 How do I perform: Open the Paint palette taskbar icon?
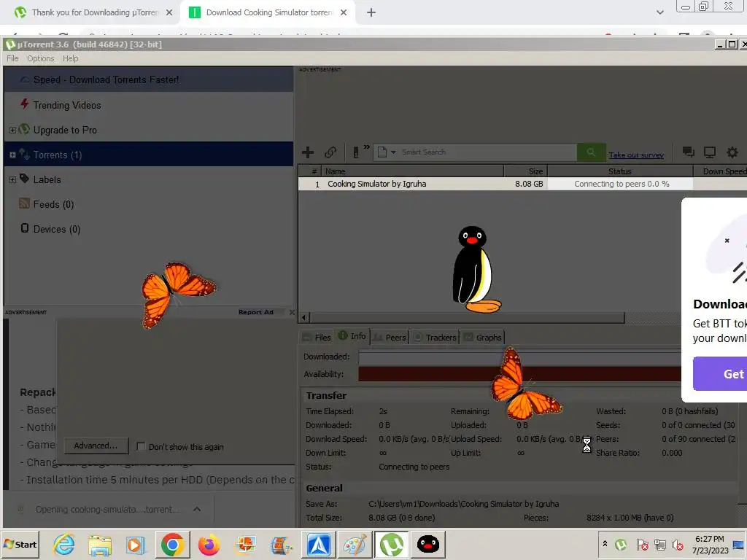[x=355, y=545]
